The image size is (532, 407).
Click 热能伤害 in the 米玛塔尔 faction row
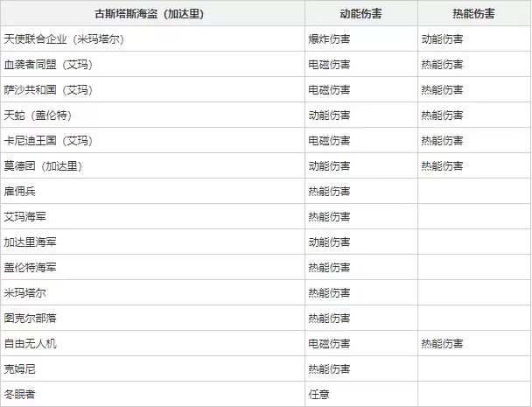click(329, 292)
